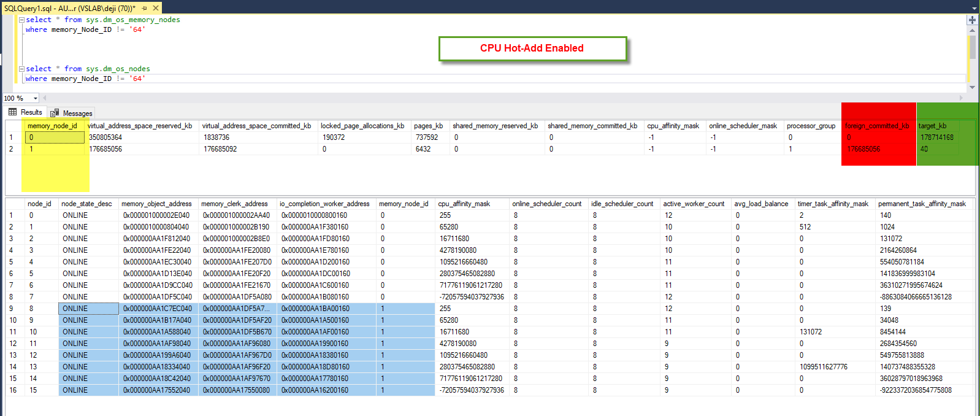Pin the SQLQuery1.sql tab

[145, 8]
